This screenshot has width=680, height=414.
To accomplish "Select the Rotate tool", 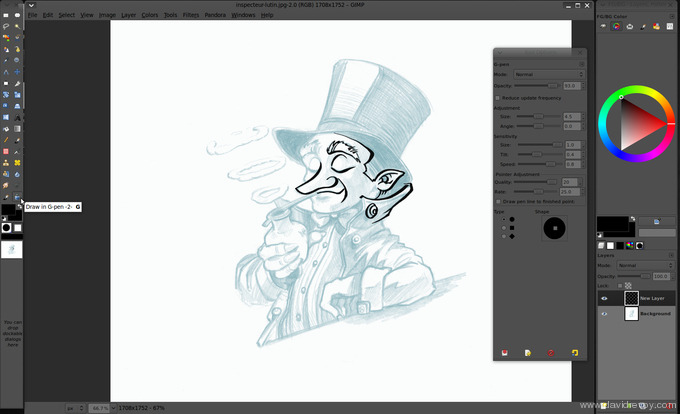I will (6, 95).
